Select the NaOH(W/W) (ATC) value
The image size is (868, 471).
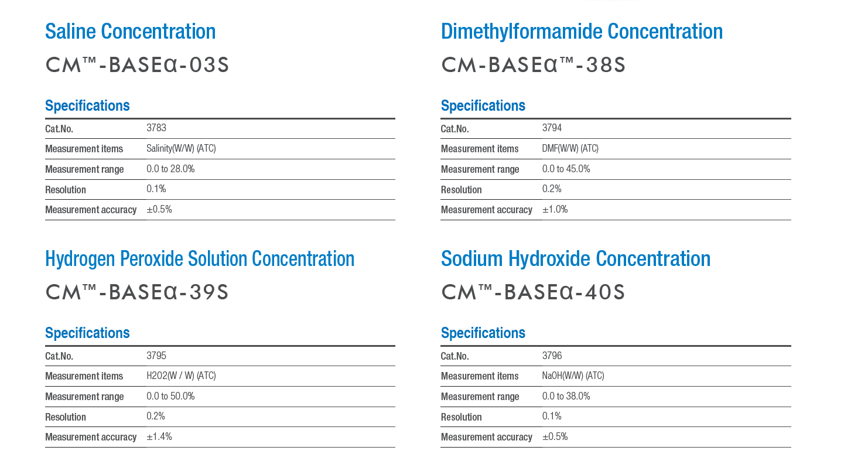(573, 376)
